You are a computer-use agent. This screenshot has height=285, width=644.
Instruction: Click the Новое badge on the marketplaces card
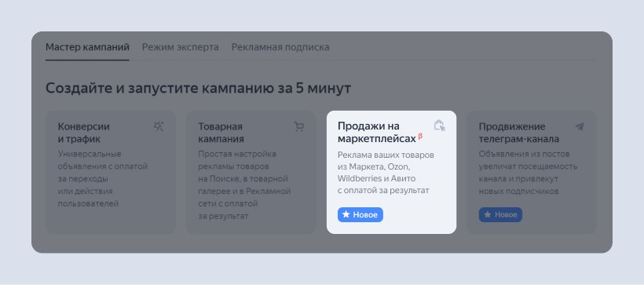pos(360,215)
